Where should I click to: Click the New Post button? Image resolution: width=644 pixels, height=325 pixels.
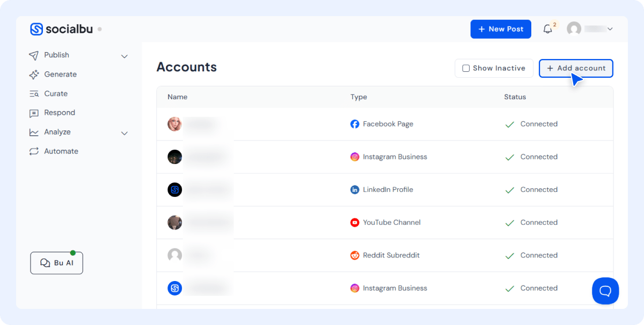click(x=501, y=29)
